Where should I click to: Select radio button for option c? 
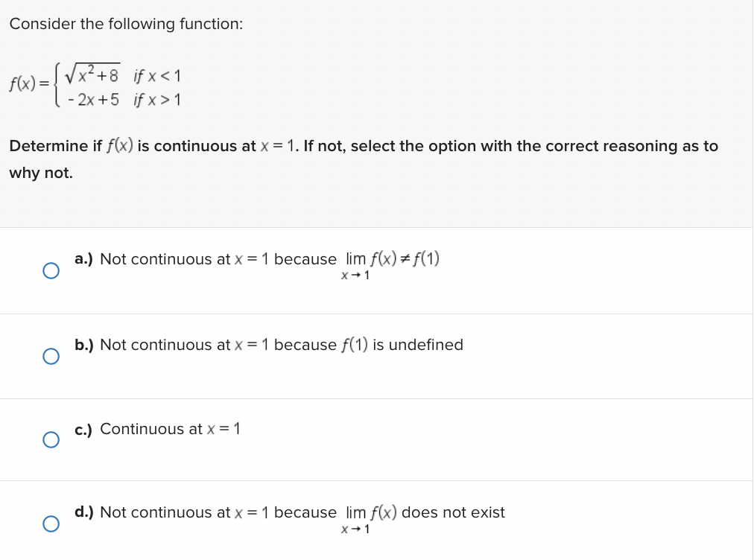[x=51, y=439]
